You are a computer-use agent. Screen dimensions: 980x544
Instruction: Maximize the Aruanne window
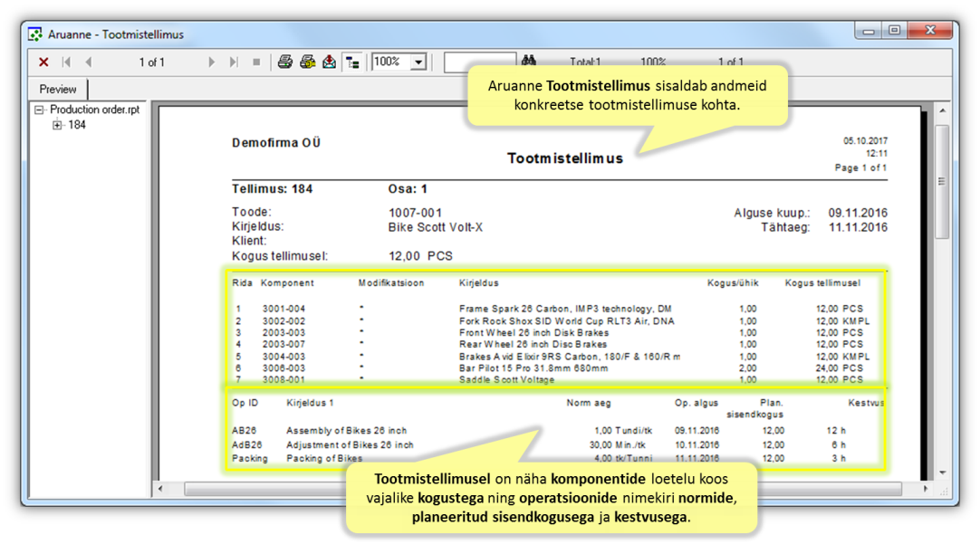(x=895, y=31)
